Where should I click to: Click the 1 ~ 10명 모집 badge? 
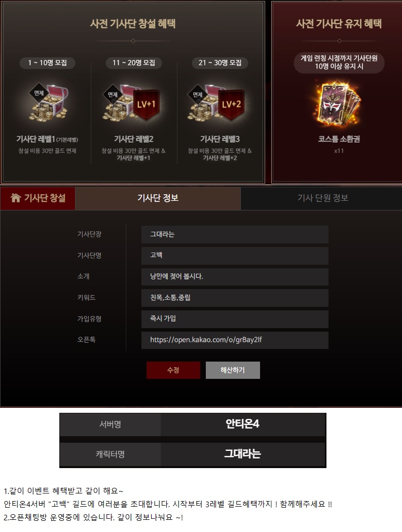(x=48, y=63)
